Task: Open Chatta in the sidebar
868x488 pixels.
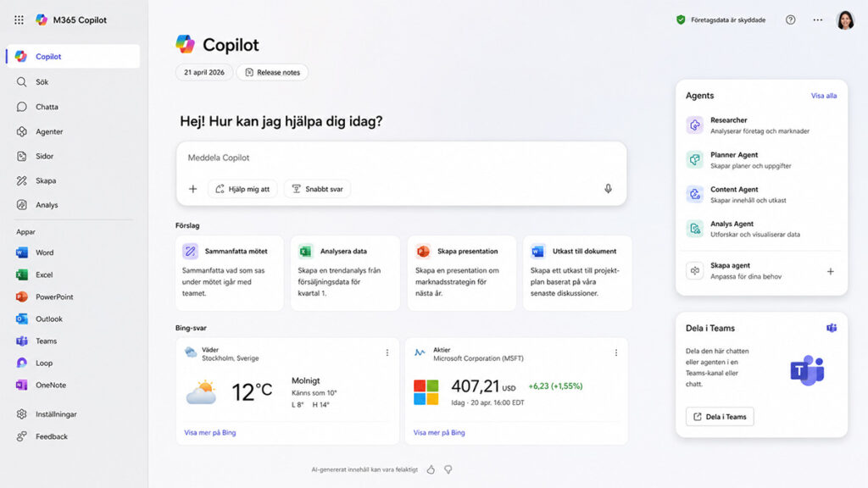Action: [73, 107]
